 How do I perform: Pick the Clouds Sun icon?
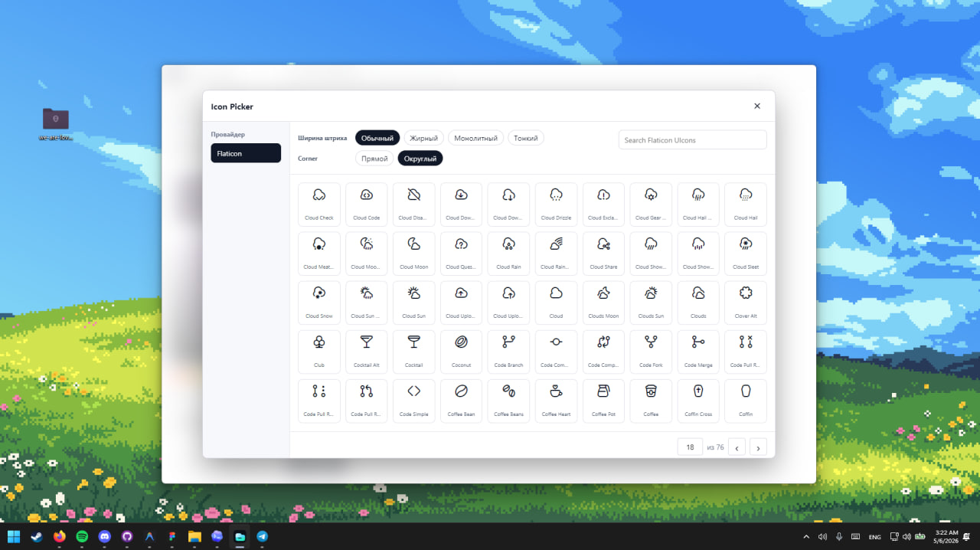651,302
